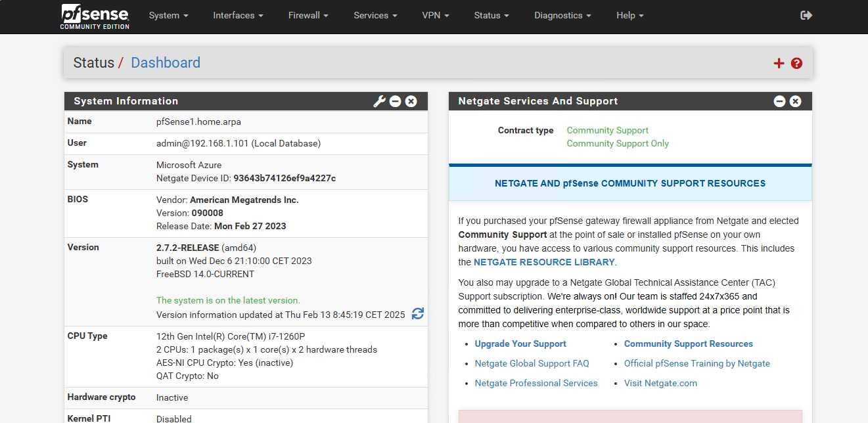This screenshot has width=868, height=423.
Task: Minimize the Netgate Services And Support widget
Action: [x=779, y=101]
